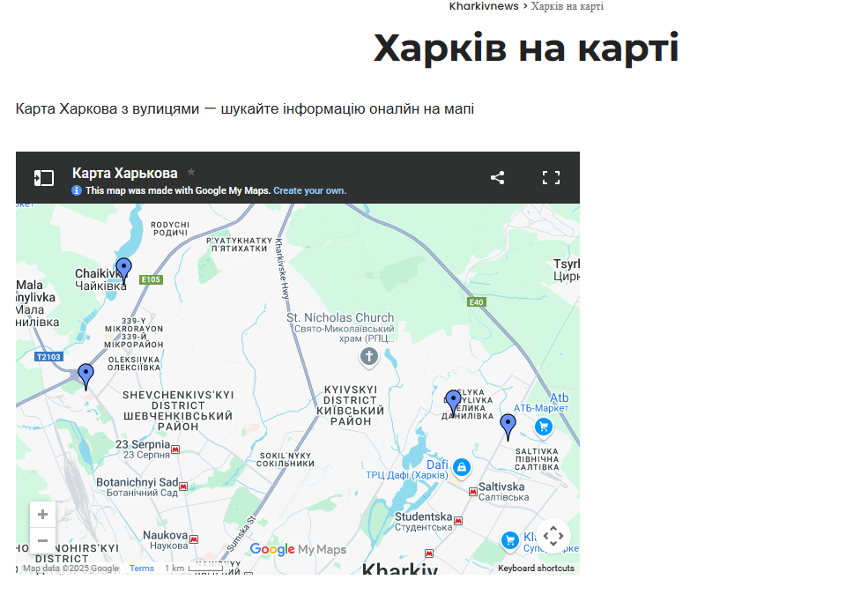Click the Klass supermarket cart icon

[x=510, y=540]
